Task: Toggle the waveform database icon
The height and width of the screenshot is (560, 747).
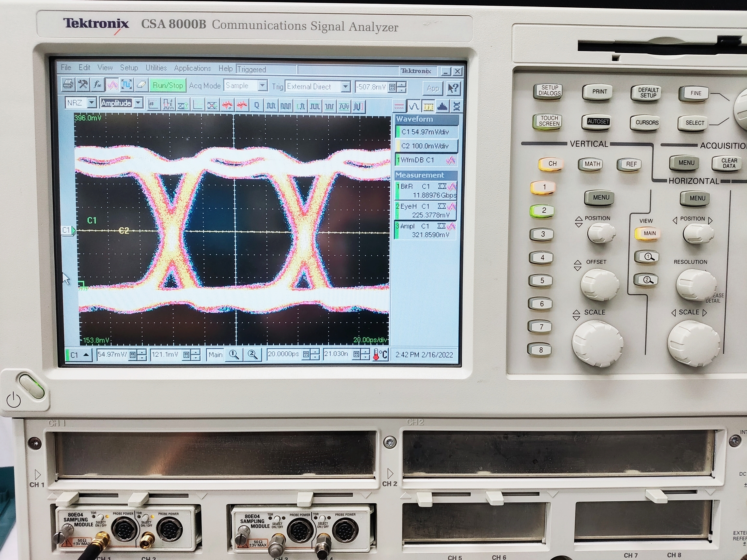Action: tap(112, 85)
